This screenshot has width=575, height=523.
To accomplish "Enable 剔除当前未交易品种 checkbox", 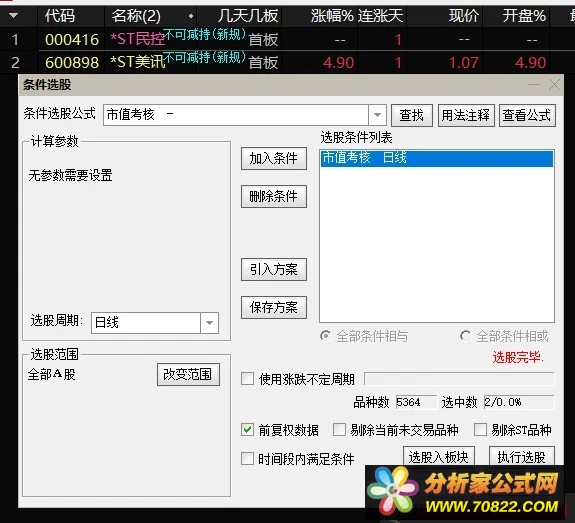I will (x=339, y=429).
